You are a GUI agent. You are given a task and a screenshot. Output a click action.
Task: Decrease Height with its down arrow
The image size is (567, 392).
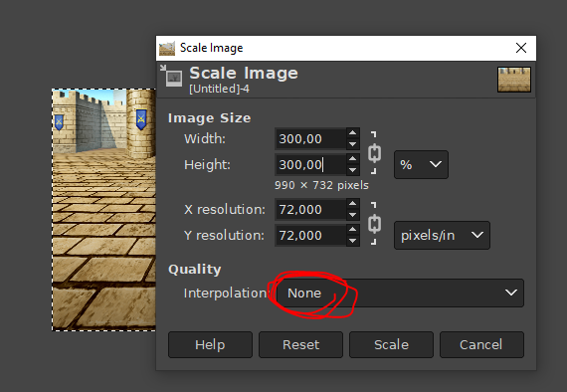pos(352,170)
